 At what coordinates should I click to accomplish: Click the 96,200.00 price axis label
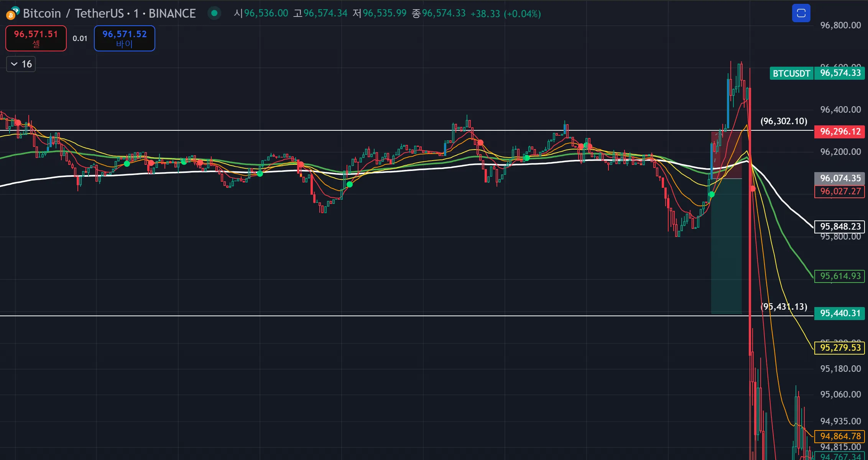pos(840,152)
